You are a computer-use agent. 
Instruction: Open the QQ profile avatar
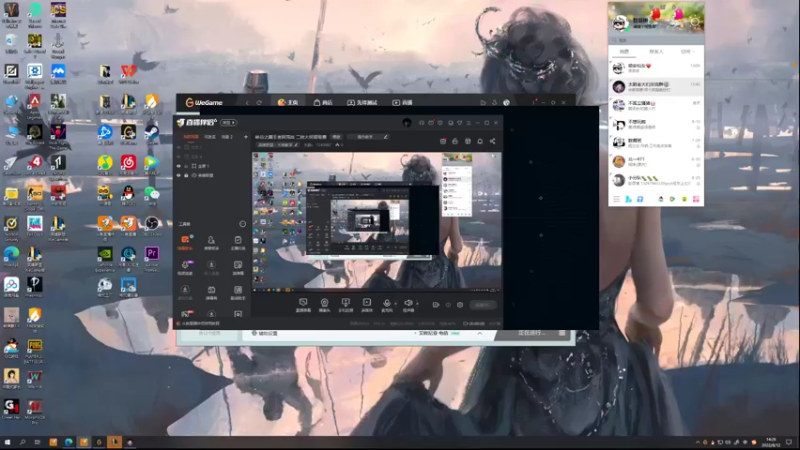coord(620,22)
